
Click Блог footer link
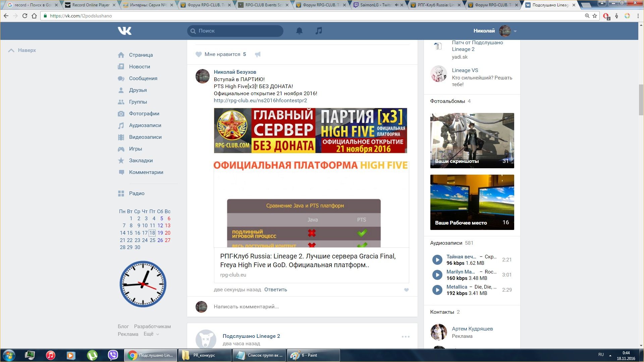click(x=123, y=326)
